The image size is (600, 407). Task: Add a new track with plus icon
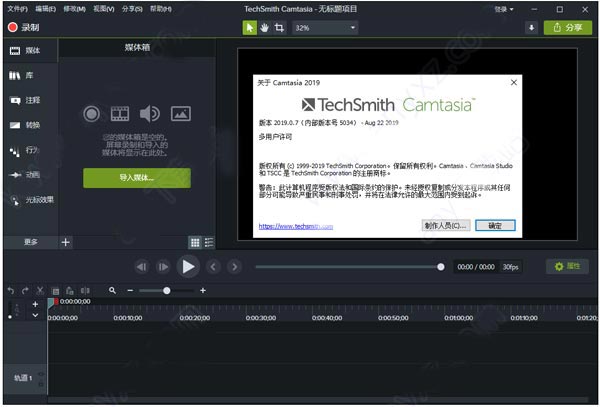(x=35, y=304)
